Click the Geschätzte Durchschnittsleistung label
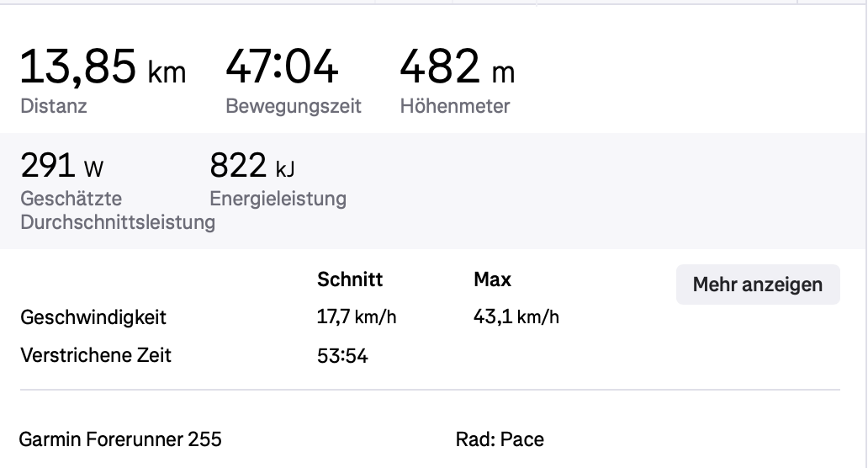 pos(117,210)
